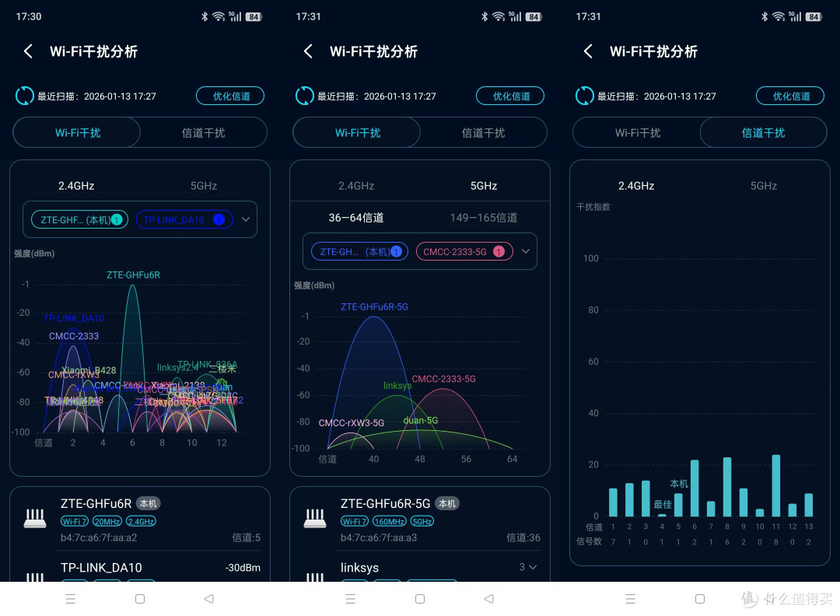Viewport: 840px width, 616px height.
Task: Expand network filter dropdown in middle screen
Action: click(526, 251)
